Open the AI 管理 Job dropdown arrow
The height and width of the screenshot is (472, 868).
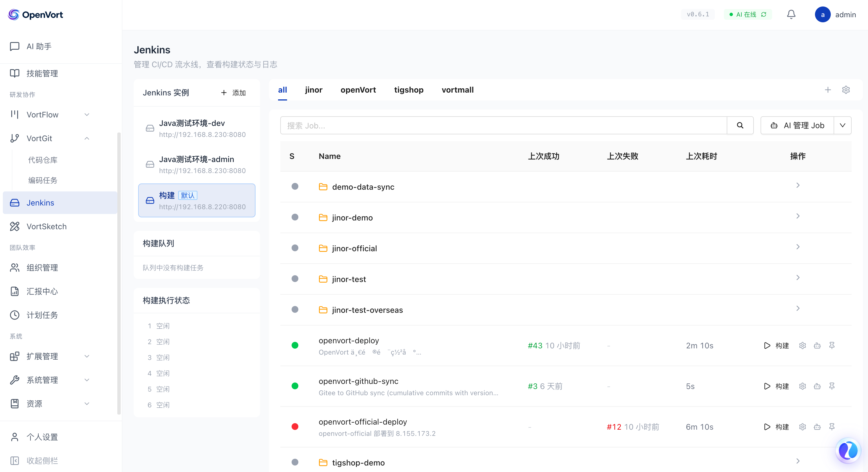[x=842, y=126]
